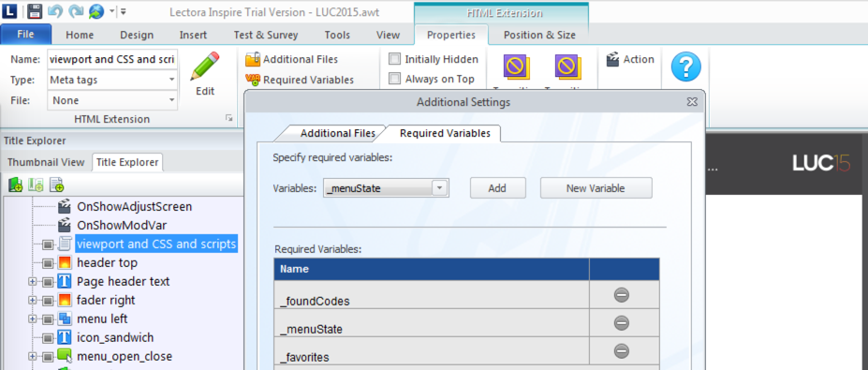Open the Lectora application logo menu
Screen dimensions: 868x370
10,10
